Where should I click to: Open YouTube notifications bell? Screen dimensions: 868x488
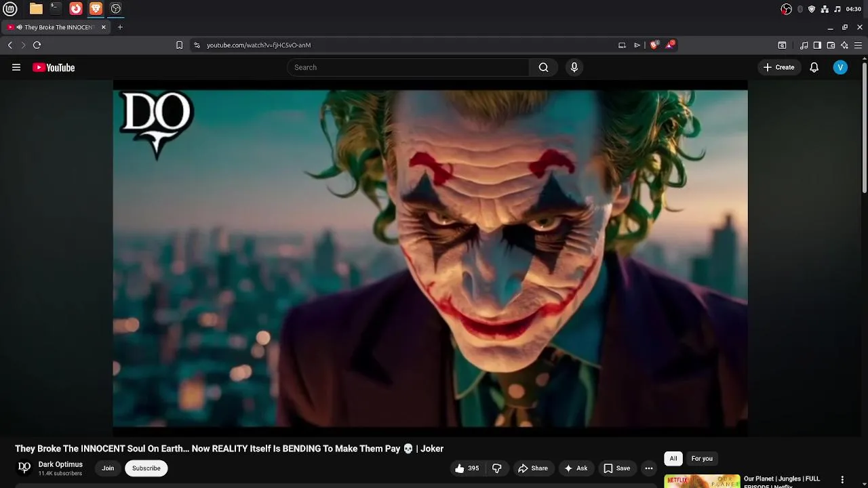tap(814, 67)
